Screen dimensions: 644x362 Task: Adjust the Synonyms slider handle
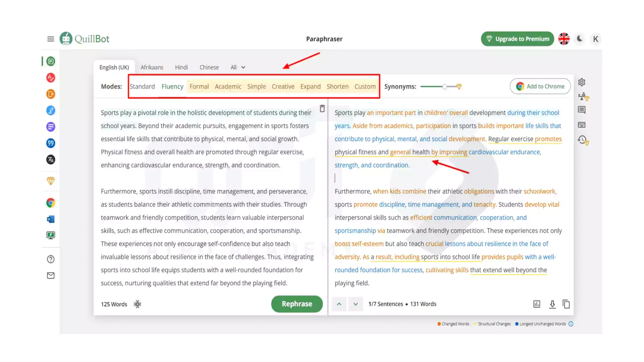[444, 86]
